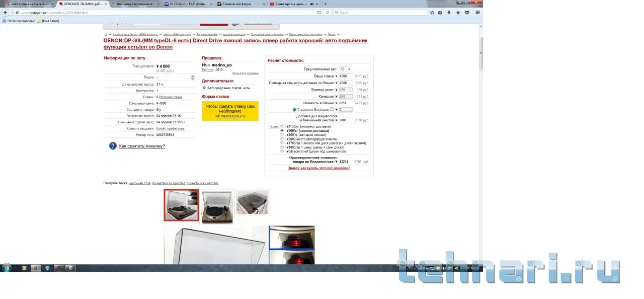Select the ¥1800 за 1 шину tariff
The height and width of the screenshot is (299, 644).
pos(282,147)
